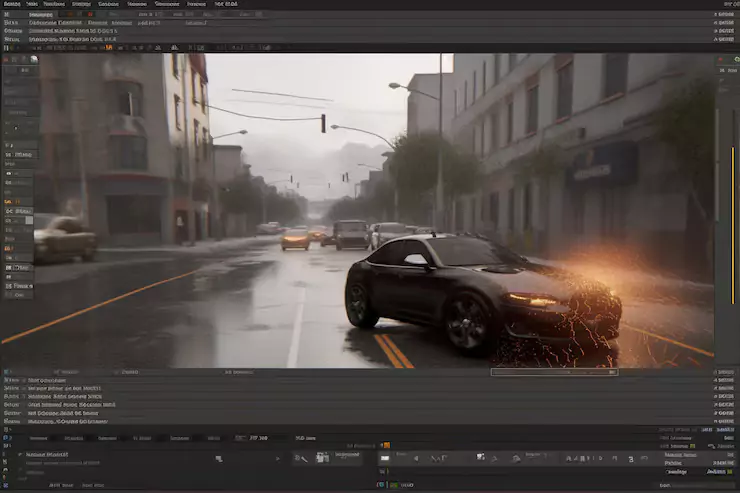
Task: Click the red icon heading the right side panel
Action: tap(720, 60)
